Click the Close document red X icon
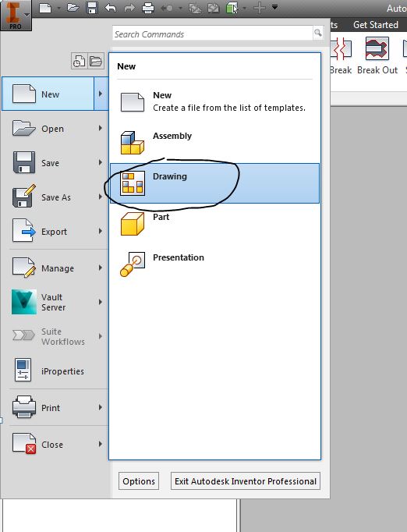The height and width of the screenshot is (532, 407). pyautogui.click(x=24, y=443)
